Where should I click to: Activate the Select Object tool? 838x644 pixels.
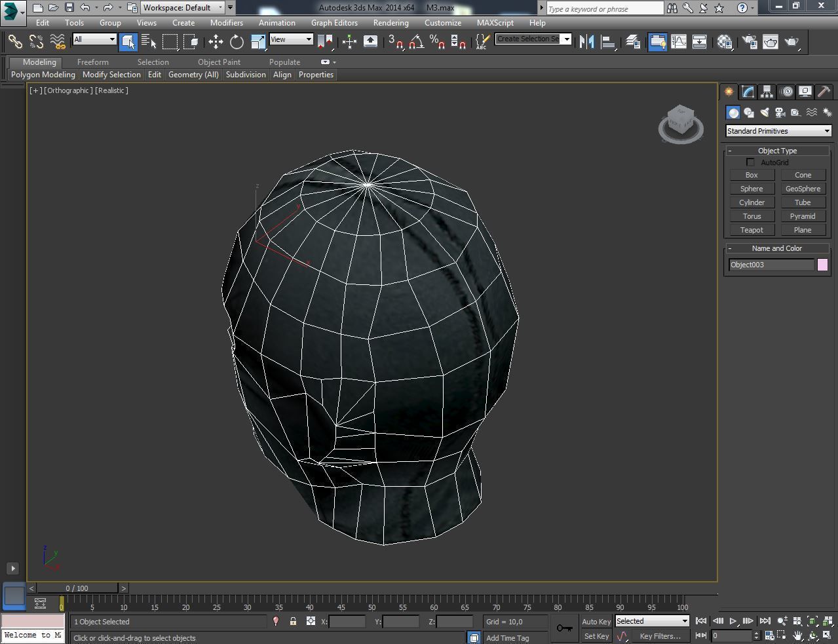tap(128, 42)
